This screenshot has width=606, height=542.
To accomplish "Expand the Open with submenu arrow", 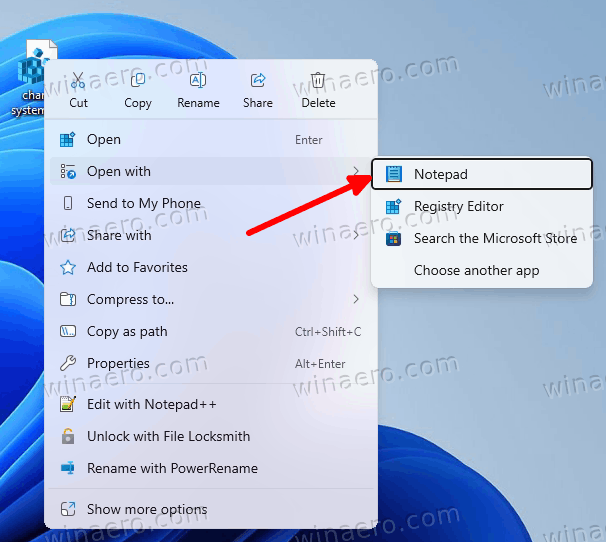I will pos(356,171).
